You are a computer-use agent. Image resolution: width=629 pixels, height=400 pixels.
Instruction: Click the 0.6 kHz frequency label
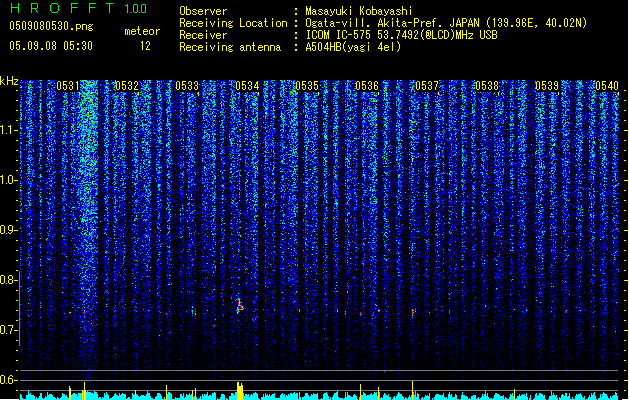click(x=9, y=380)
